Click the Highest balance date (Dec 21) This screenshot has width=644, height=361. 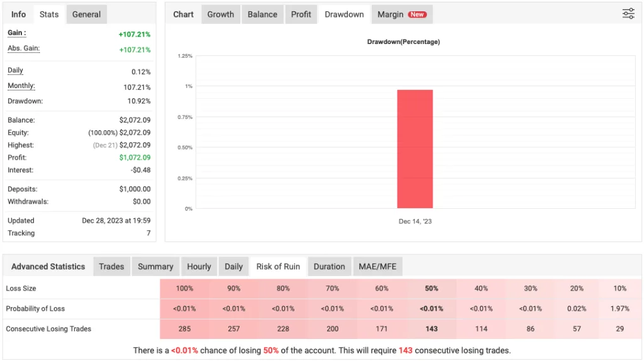pyautogui.click(x=105, y=145)
